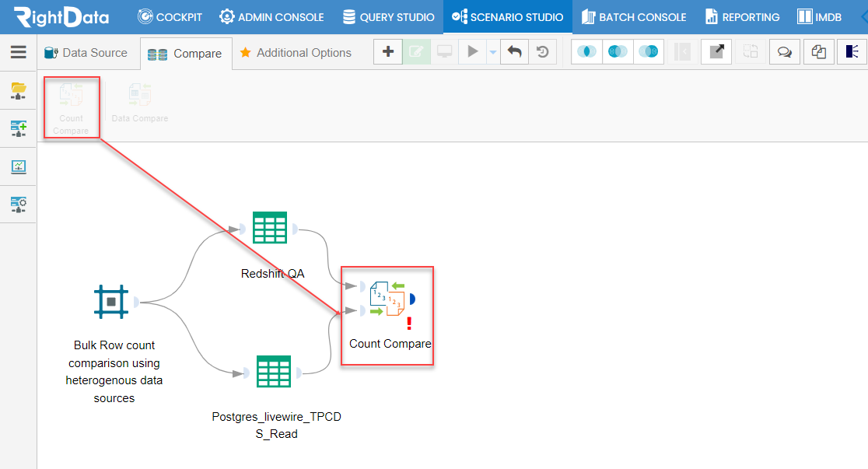Click the undo arrow button
Image resolution: width=868 pixels, height=469 pixels.
point(514,52)
